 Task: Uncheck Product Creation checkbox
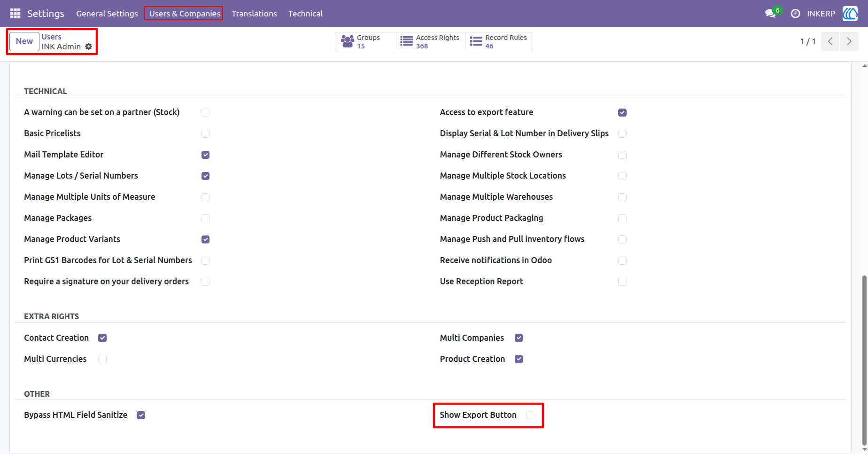519,359
